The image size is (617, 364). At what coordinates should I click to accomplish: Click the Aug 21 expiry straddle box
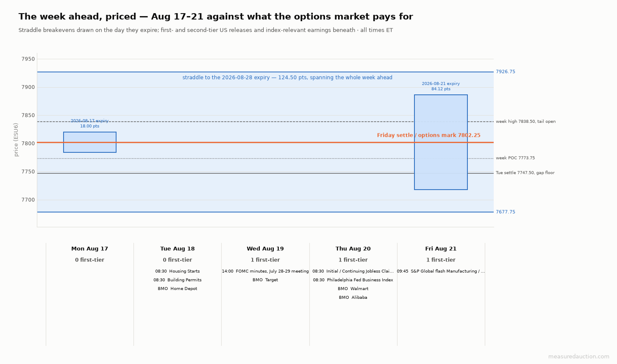pos(441,142)
